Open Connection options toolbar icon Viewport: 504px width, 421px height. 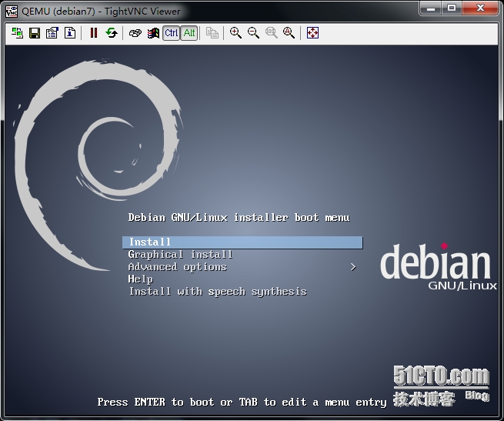pyautogui.click(x=52, y=33)
